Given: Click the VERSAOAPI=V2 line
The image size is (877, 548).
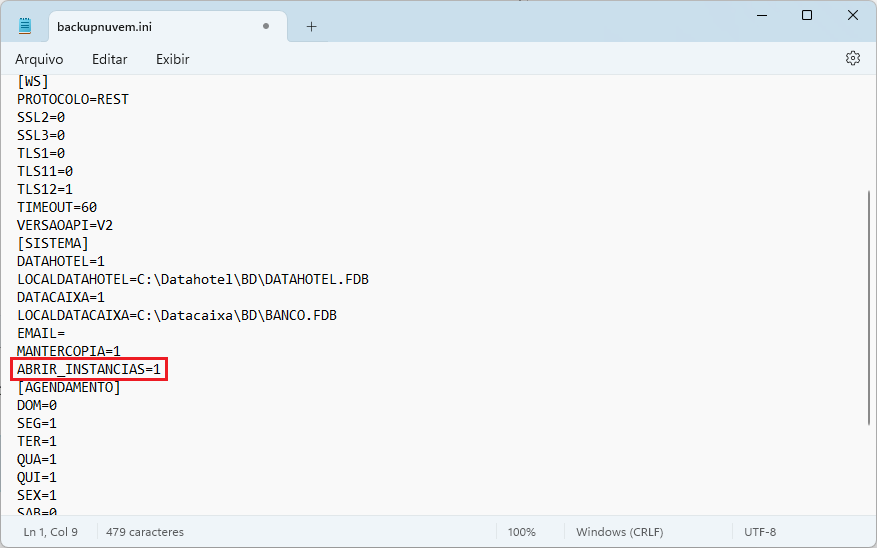Looking at the screenshot, I should pos(65,225).
